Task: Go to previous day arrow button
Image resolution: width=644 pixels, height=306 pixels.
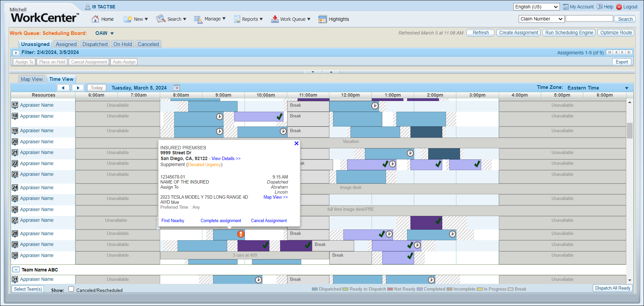Action: click(63, 88)
